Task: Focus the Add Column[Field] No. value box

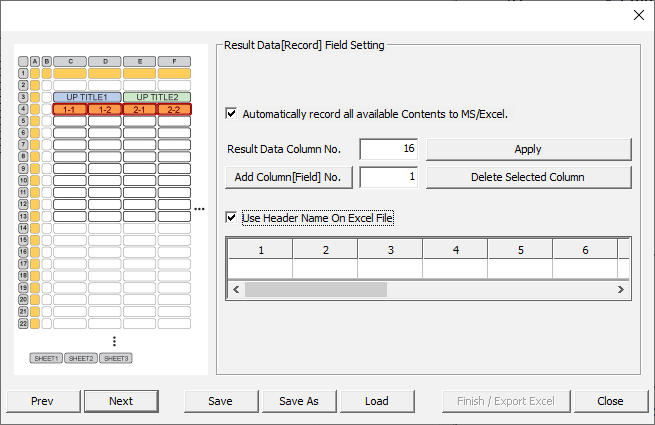Action: click(388, 177)
